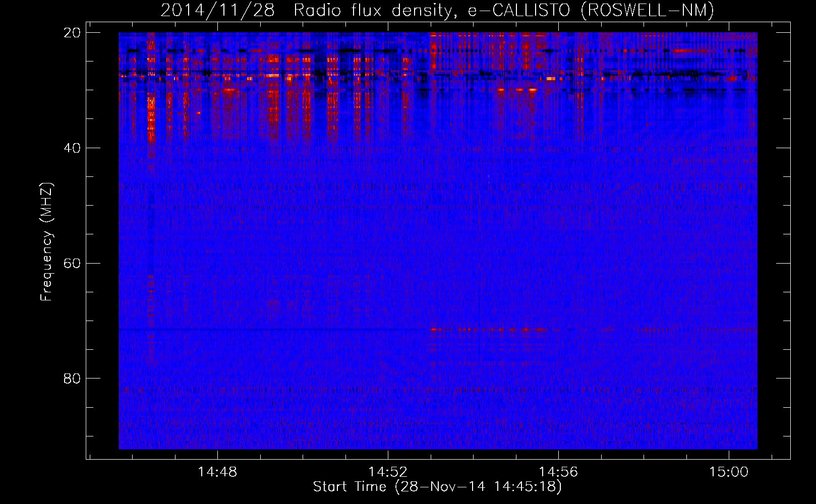Click the 80 MHz tick label

click(72, 379)
